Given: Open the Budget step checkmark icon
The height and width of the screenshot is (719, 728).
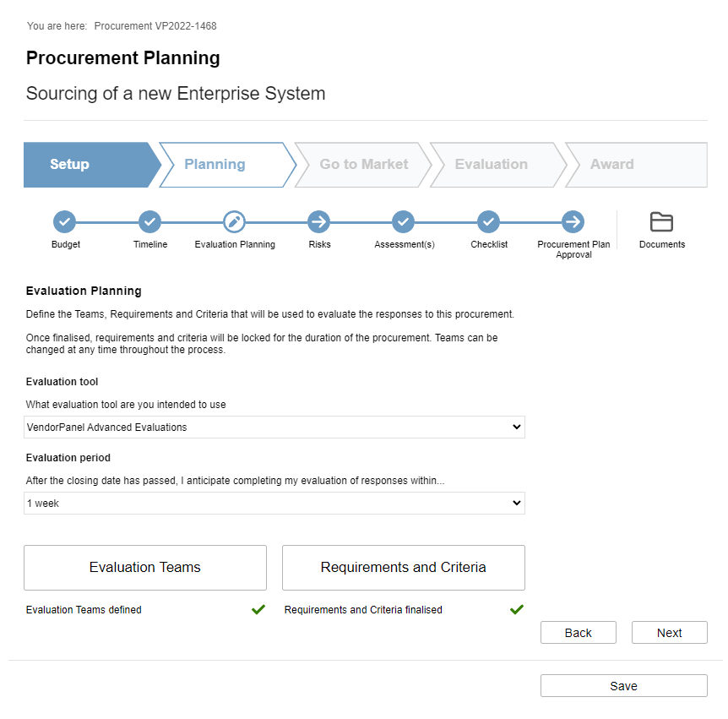Looking at the screenshot, I should 64,222.
